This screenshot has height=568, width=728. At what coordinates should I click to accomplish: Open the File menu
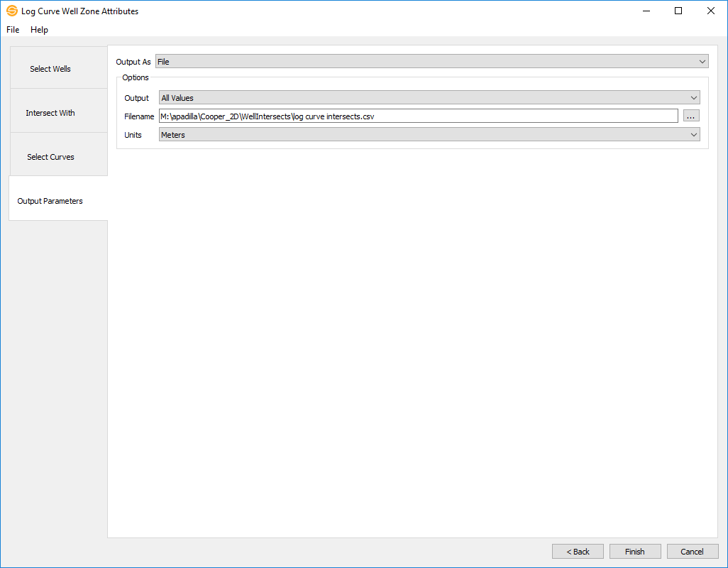click(x=13, y=30)
